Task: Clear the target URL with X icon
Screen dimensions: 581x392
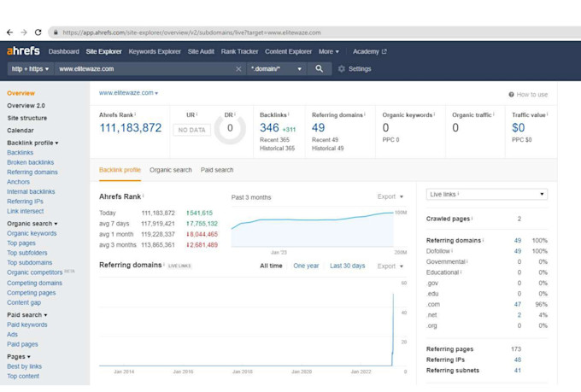Action: 238,69
